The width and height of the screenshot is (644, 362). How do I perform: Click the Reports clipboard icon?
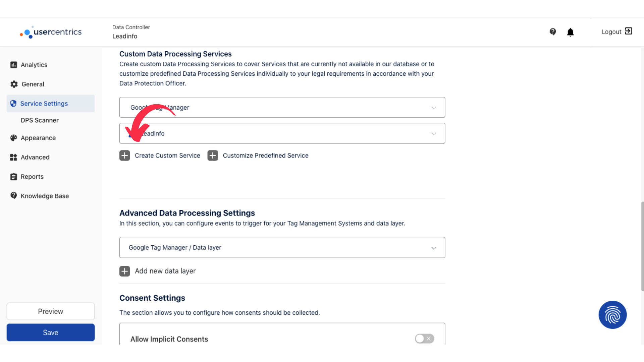(13, 177)
